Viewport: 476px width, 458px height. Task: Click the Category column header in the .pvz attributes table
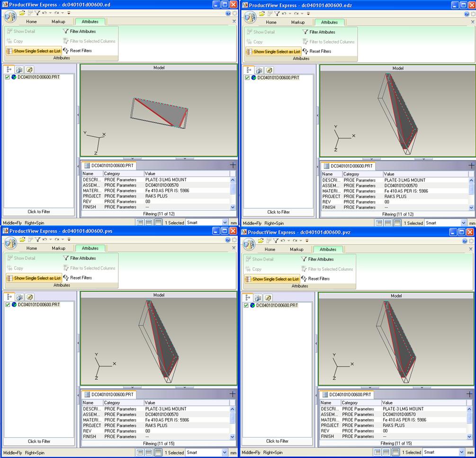click(361, 403)
